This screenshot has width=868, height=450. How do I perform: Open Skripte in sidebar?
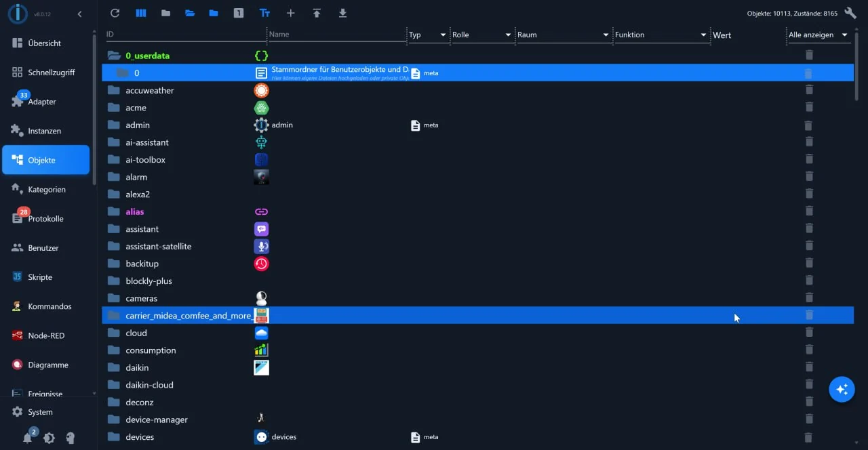pyautogui.click(x=46, y=277)
